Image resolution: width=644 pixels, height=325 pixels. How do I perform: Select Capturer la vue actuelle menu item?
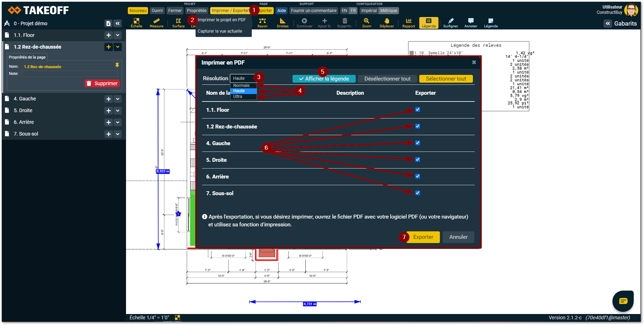(x=220, y=31)
